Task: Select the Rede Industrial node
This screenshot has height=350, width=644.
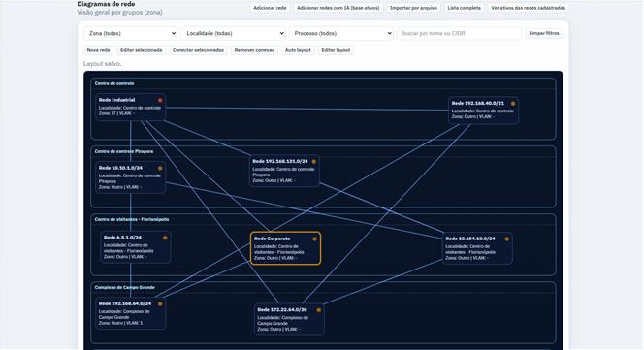Action: (131, 107)
